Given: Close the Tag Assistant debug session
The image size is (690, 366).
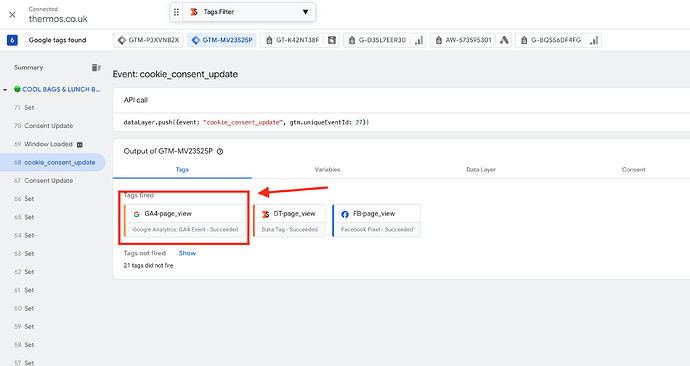Looking at the screenshot, I should pyautogui.click(x=12, y=15).
